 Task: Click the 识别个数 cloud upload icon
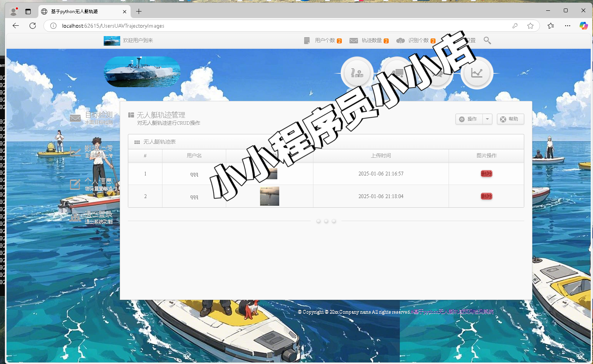[401, 41]
